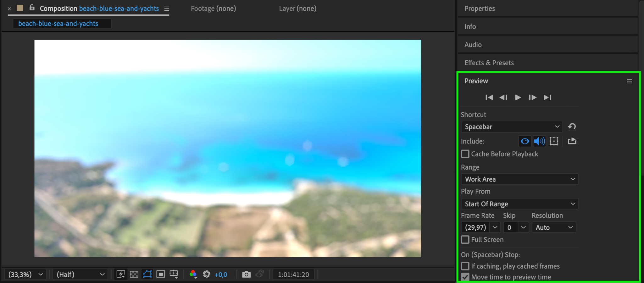Viewport: 644px width, 283px height.
Task: Open Fast Previews options
Action: 121,275
